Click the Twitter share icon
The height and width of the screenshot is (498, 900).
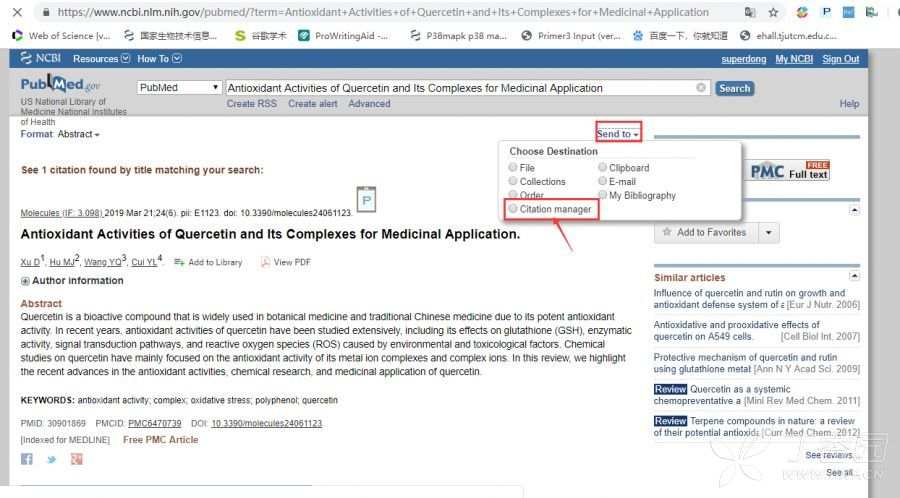(x=51, y=459)
